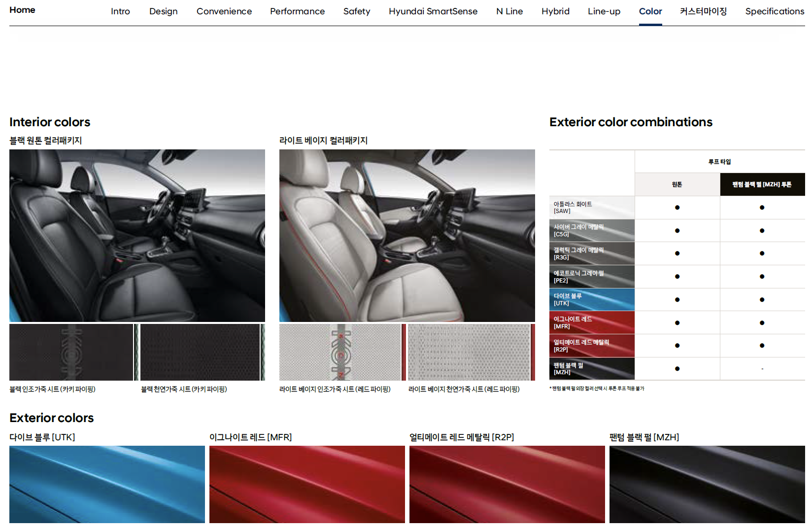Image resolution: width=812 pixels, height=532 pixels.
Task: Click 라이트 베이지 천연가죽 시트 caption
Action: coord(464,390)
